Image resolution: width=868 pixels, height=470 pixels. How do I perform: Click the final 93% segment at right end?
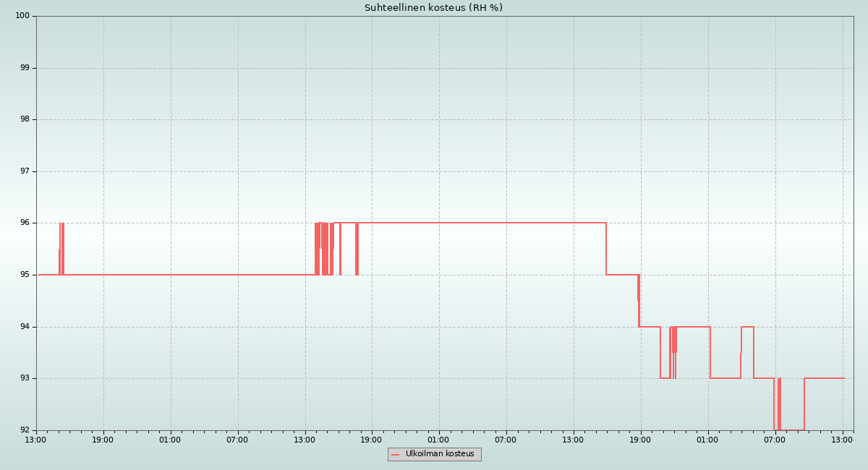tap(825, 378)
